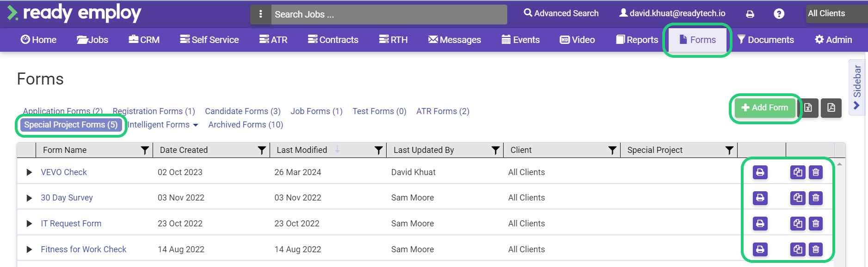The image size is (868, 267).
Task: Open the CRM menu
Action: pyautogui.click(x=144, y=40)
